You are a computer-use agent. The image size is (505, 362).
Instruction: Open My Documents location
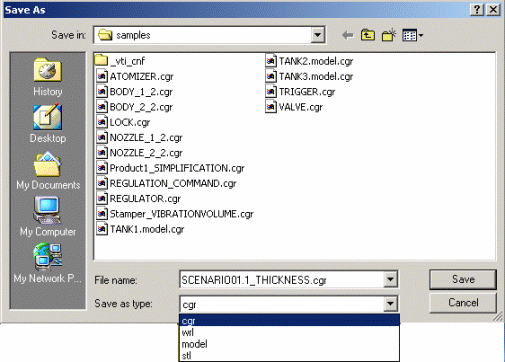point(48,170)
